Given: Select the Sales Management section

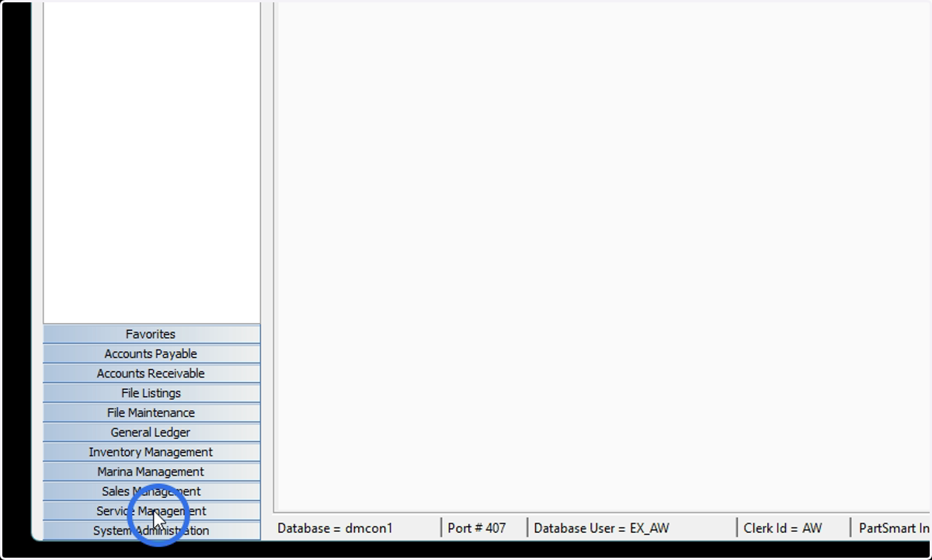Looking at the screenshot, I should click(x=151, y=491).
